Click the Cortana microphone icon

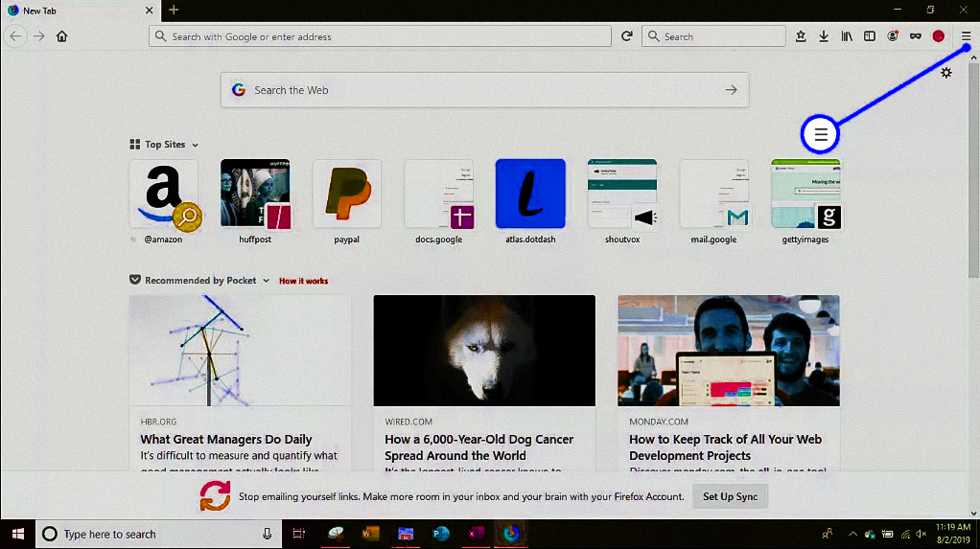[x=267, y=534]
